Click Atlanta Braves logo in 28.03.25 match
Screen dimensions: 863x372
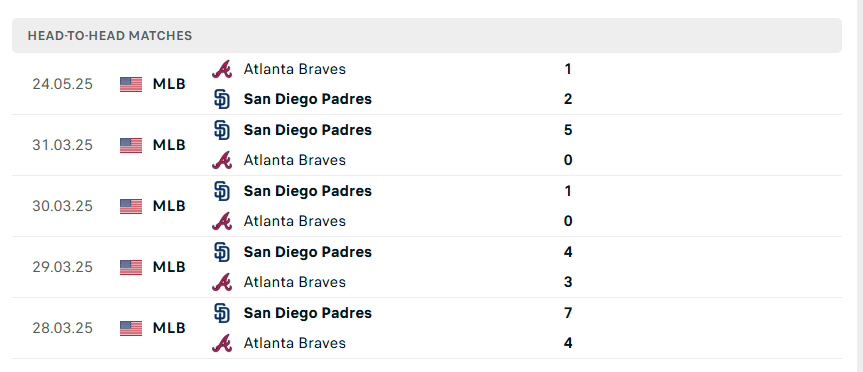pos(222,343)
